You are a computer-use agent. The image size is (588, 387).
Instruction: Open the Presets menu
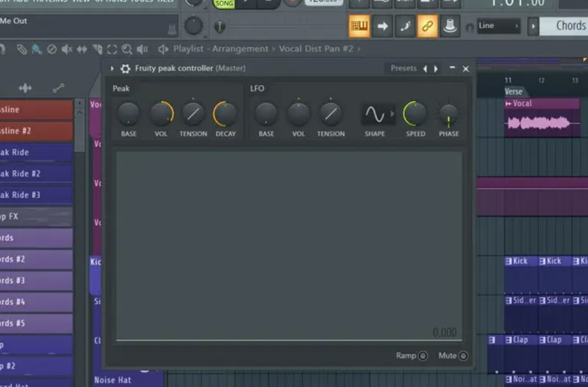point(404,68)
